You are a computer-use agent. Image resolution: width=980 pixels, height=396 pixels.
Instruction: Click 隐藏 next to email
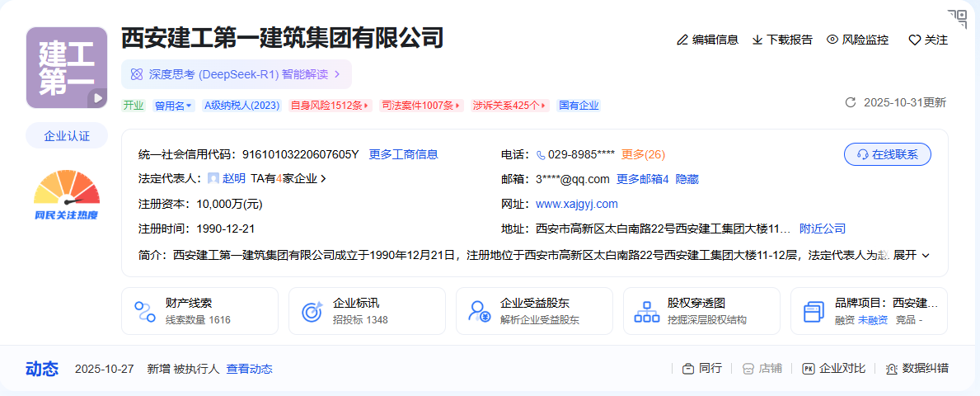[x=687, y=180]
